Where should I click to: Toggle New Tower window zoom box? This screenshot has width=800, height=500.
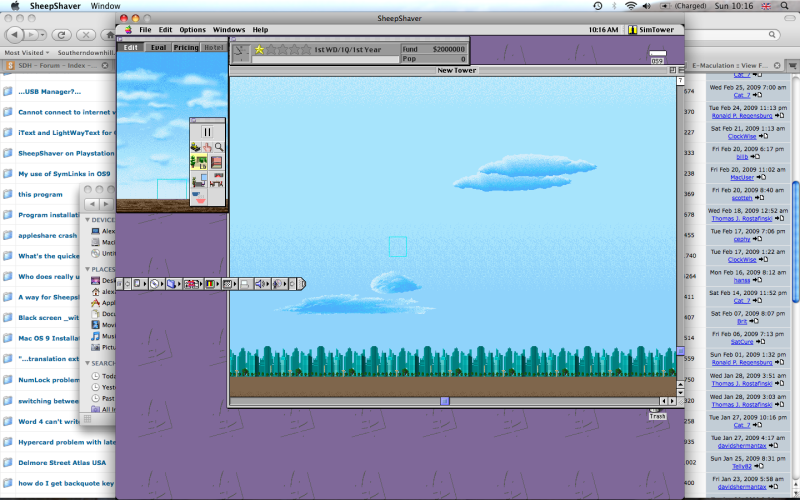point(672,70)
